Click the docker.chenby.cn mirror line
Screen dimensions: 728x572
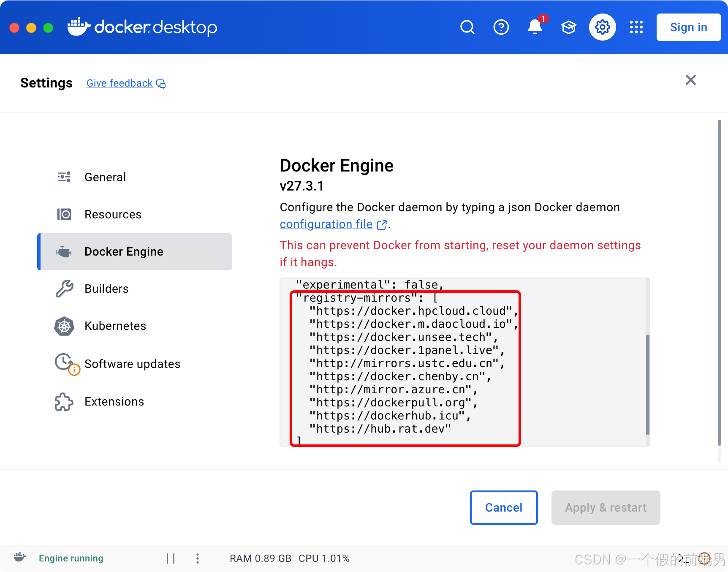[400, 376]
